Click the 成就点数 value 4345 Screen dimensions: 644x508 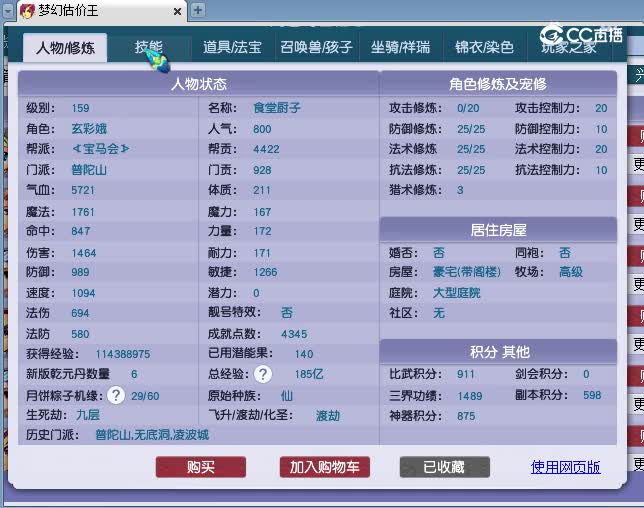pos(294,334)
